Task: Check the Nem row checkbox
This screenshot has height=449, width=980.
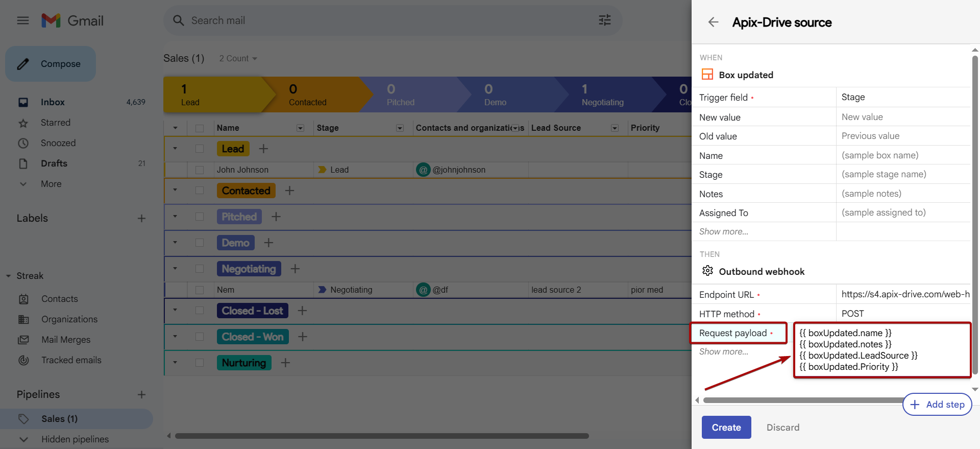Action: [x=200, y=290]
